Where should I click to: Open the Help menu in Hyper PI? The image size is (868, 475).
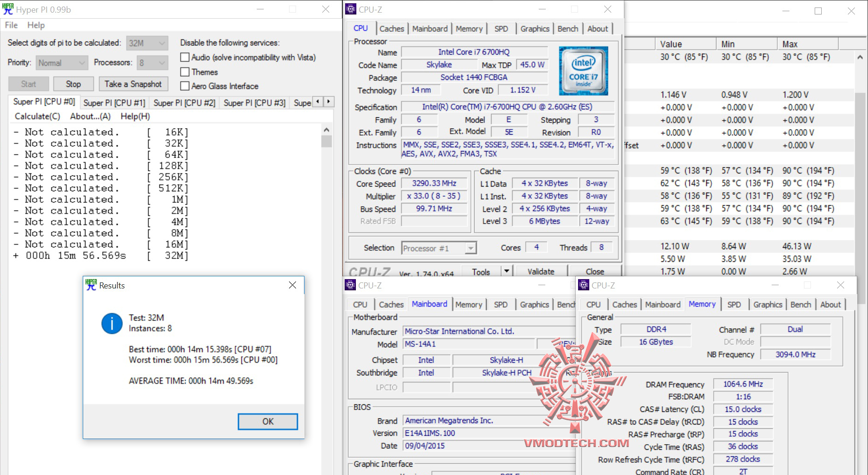pyautogui.click(x=36, y=25)
